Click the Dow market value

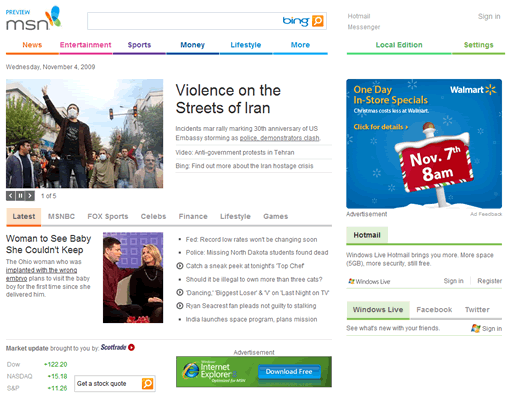coord(55,365)
